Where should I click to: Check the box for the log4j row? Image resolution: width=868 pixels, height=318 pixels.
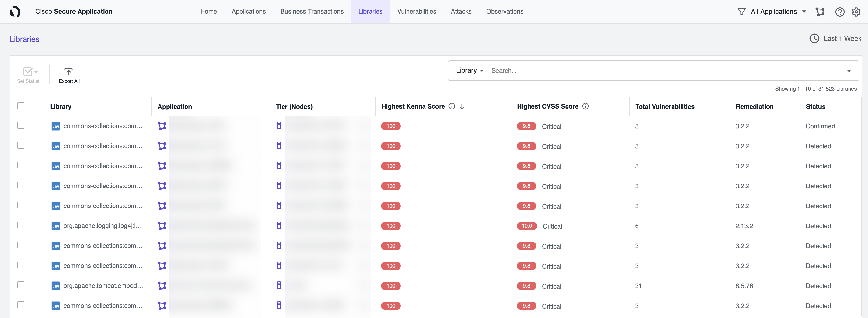click(21, 225)
